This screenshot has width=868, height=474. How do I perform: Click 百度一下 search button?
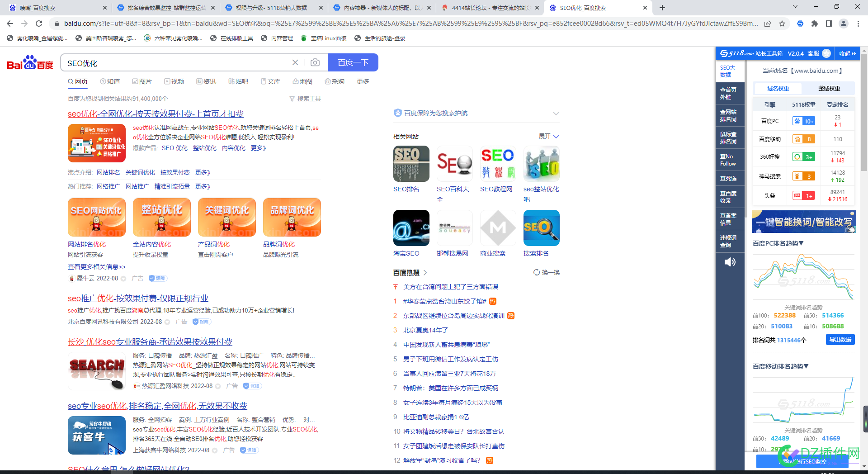353,62
